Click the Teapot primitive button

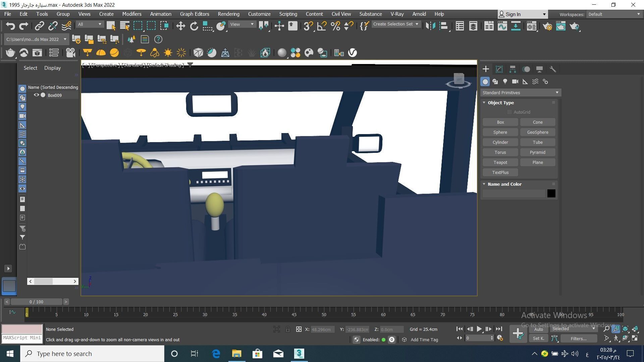pyautogui.click(x=500, y=162)
